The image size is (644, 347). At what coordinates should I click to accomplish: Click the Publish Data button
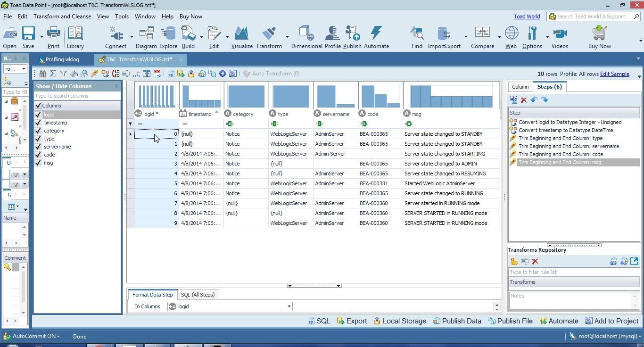pyautogui.click(x=457, y=321)
